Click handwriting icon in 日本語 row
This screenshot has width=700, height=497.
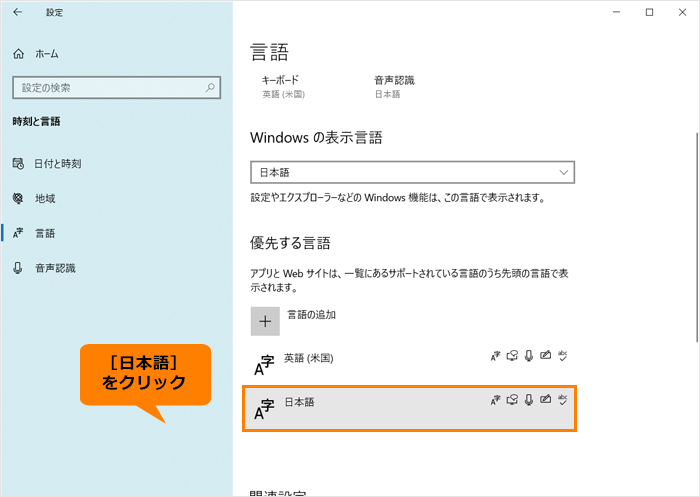click(545, 399)
